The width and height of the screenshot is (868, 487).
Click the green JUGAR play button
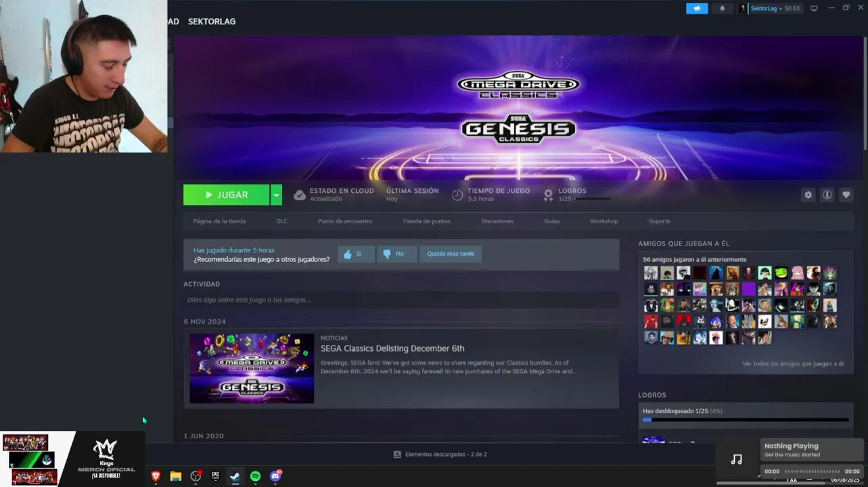(227, 195)
